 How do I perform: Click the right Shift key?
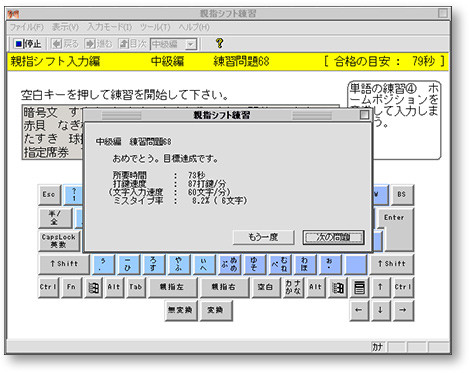[x=392, y=264]
